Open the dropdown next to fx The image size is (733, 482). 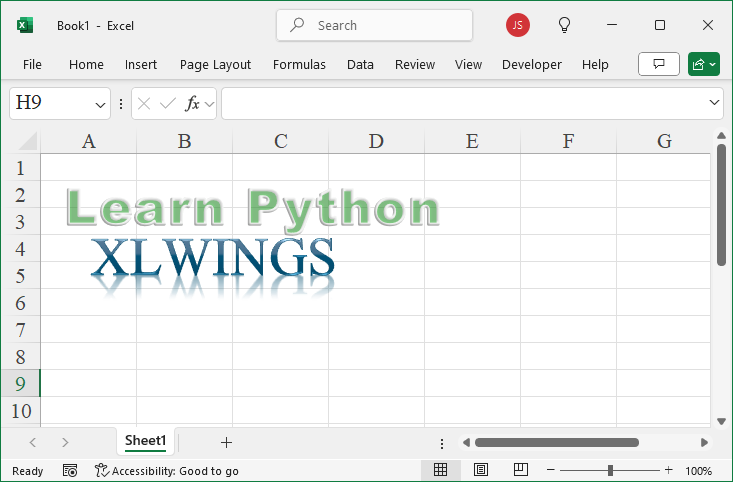[209, 104]
